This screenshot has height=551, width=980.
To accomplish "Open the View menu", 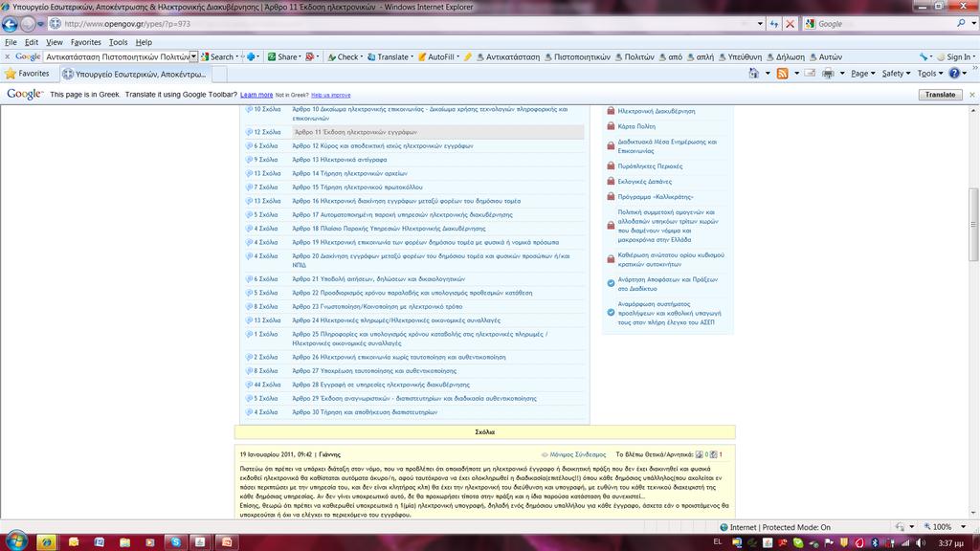I will click(x=55, y=42).
